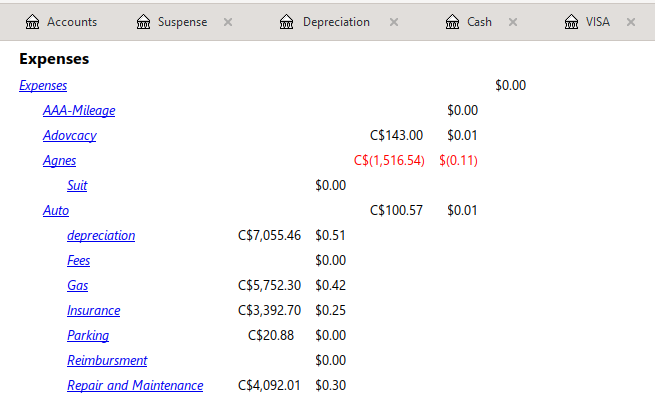
Task: Click the $0.25 Insurance value
Action: (330, 311)
